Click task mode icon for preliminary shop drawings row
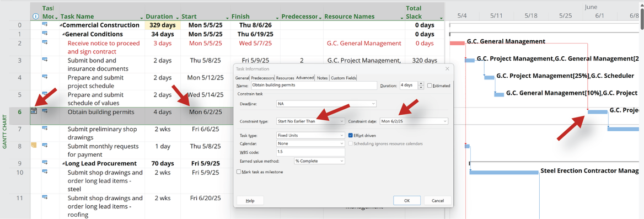644x219 pixels. coord(45,128)
